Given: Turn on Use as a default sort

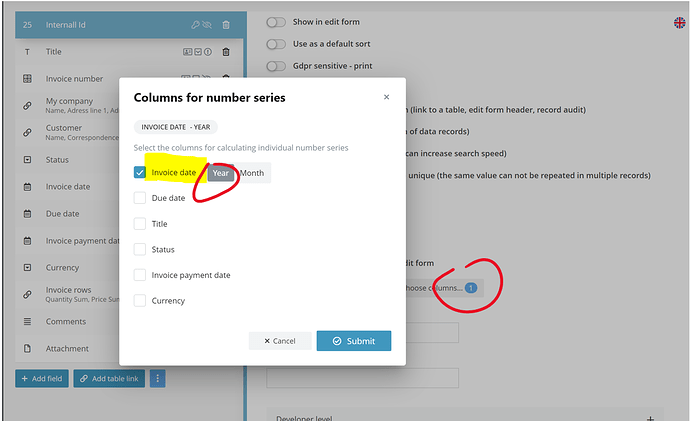Looking at the screenshot, I should [x=276, y=44].
